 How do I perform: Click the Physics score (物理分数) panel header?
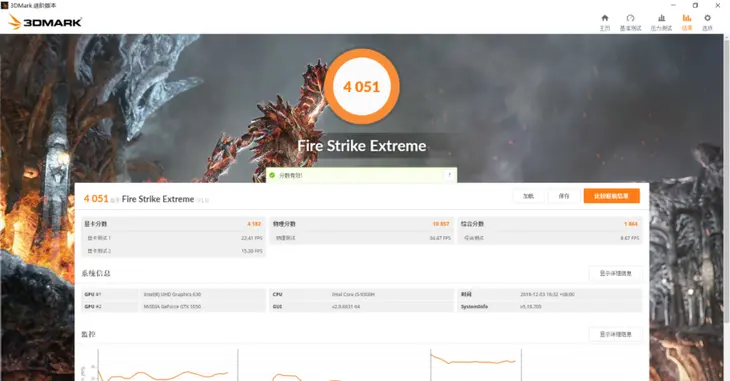[x=361, y=224]
